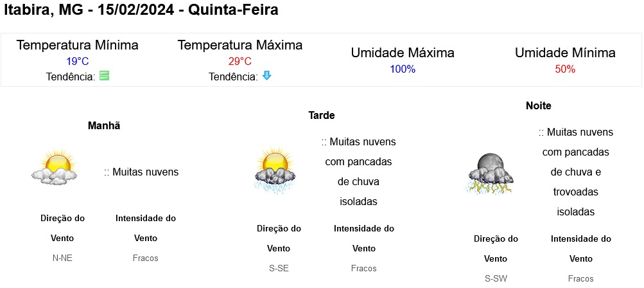Viewport: 644px width, 288px height.
Task: Click the Tarde rain shower weather icon
Action: click(x=274, y=169)
